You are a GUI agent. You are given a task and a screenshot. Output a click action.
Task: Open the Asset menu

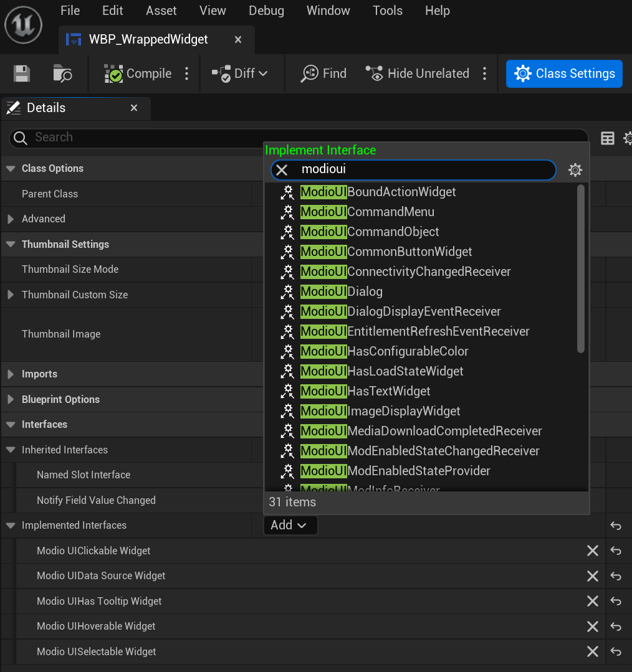[161, 11]
